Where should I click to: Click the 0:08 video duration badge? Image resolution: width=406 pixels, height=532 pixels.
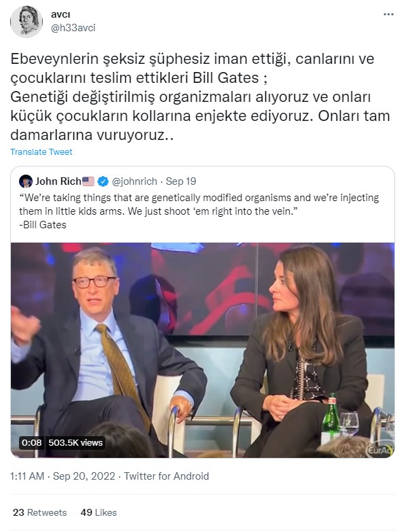[x=31, y=442]
